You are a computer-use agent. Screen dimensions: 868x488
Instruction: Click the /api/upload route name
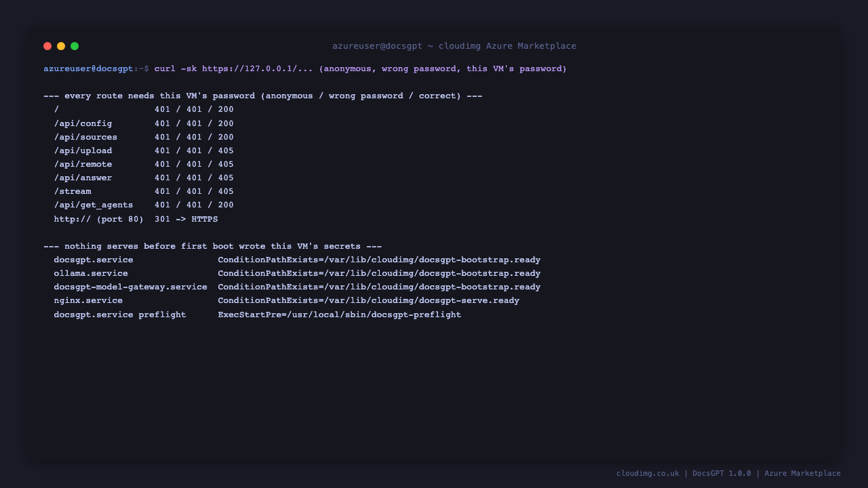[83, 150]
